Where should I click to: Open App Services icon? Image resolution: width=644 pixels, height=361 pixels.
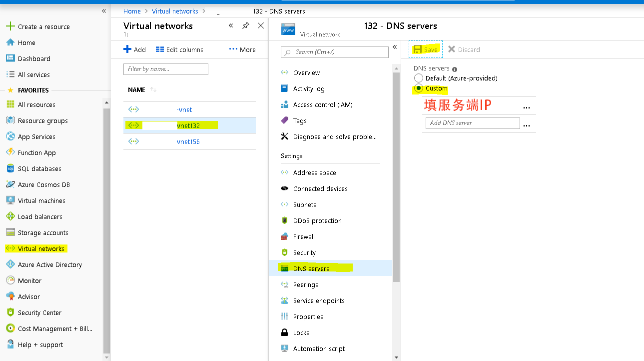coord(10,136)
